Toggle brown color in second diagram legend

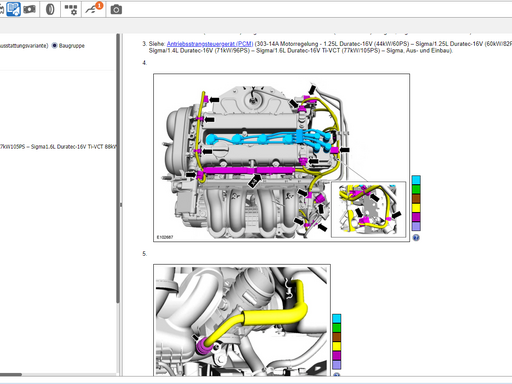(337, 337)
